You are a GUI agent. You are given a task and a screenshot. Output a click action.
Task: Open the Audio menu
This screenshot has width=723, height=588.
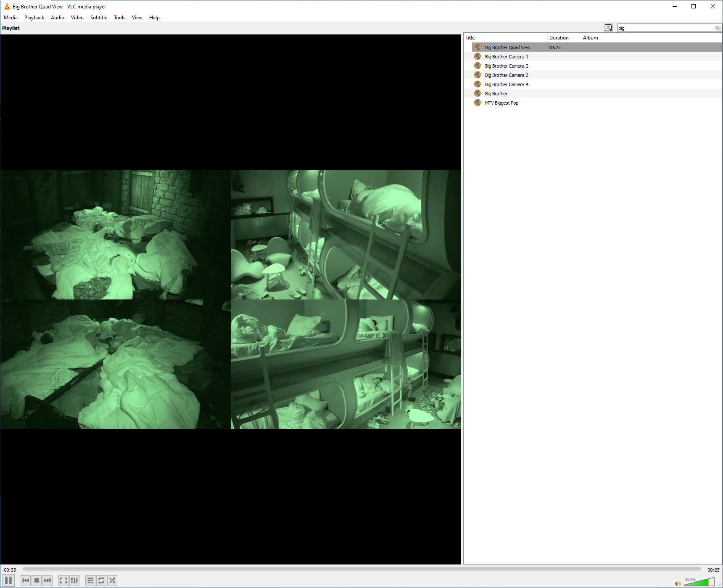click(x=58, y=18)
